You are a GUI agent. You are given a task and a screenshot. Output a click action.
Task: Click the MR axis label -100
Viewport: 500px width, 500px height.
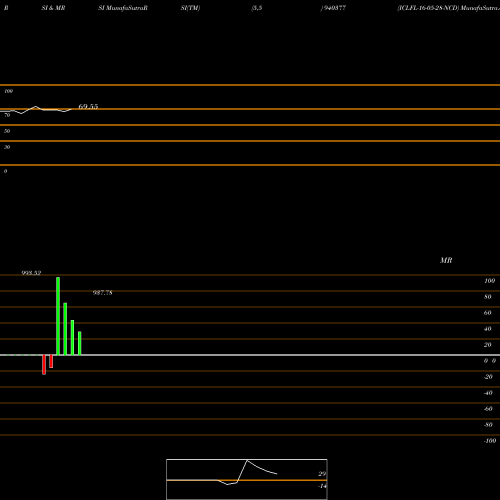point(490,441)
